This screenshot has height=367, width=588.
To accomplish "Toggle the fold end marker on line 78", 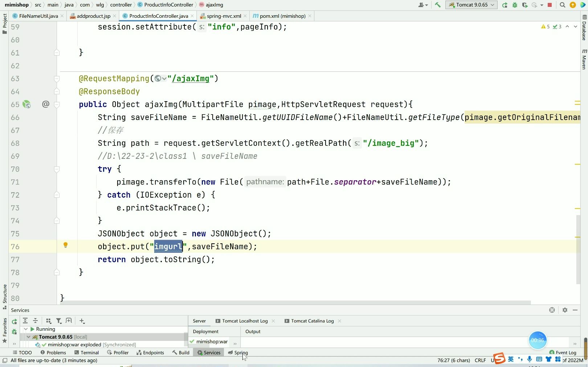I will (57, 272).
